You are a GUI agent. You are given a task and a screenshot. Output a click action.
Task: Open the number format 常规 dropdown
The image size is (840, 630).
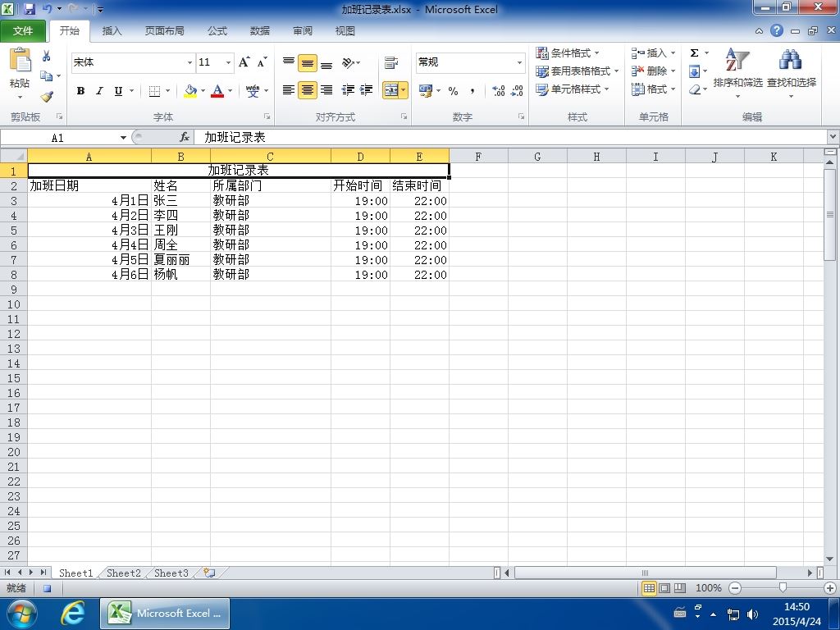pos(519,62)
